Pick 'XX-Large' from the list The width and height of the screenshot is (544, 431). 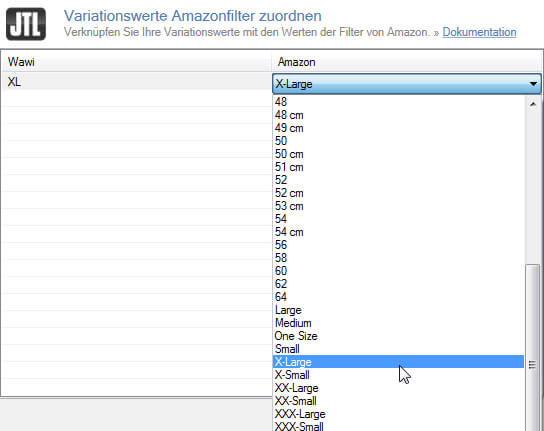[x=398, y=388]
